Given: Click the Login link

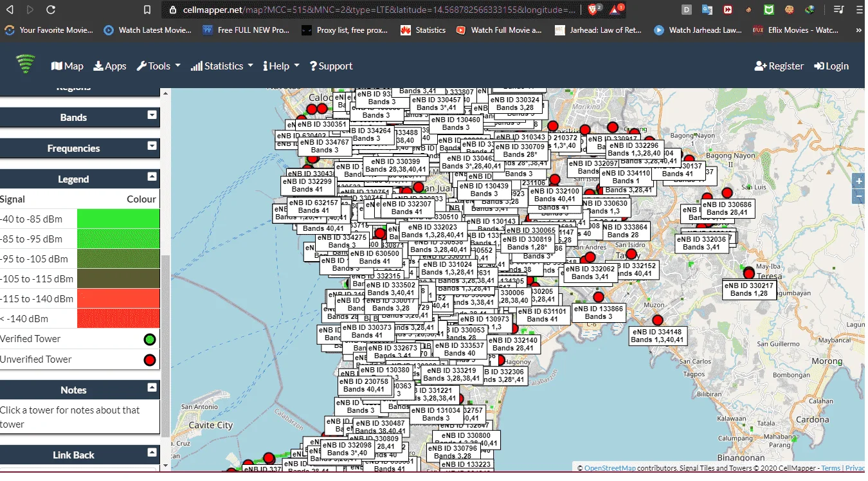Looking at the screenshot, I should tap(831, 66).
